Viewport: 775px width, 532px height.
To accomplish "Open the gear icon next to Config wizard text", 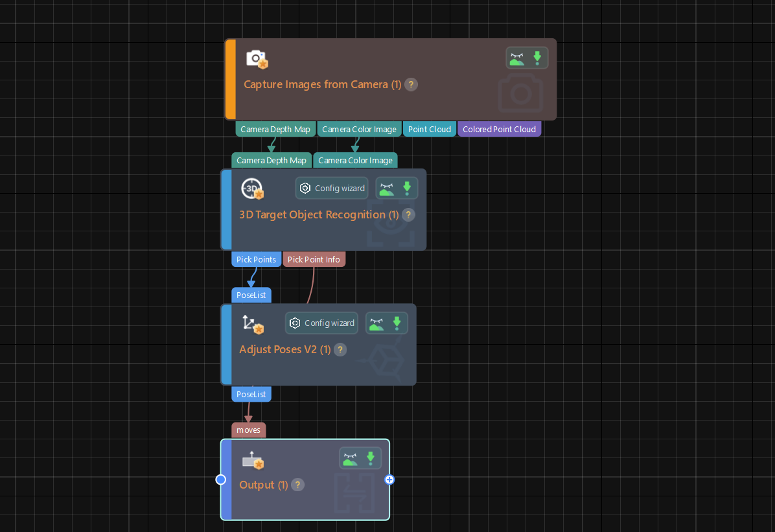I will click(305, 188).
